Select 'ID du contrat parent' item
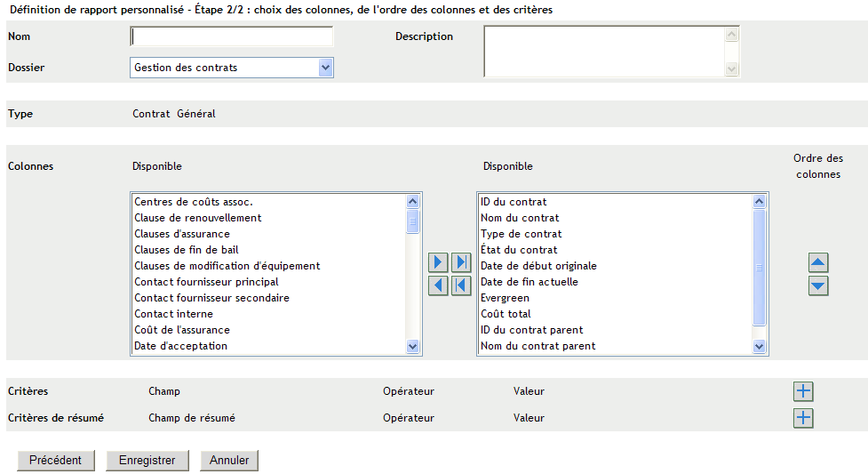This screenshot has height=474, width=868. coord(616,331)
